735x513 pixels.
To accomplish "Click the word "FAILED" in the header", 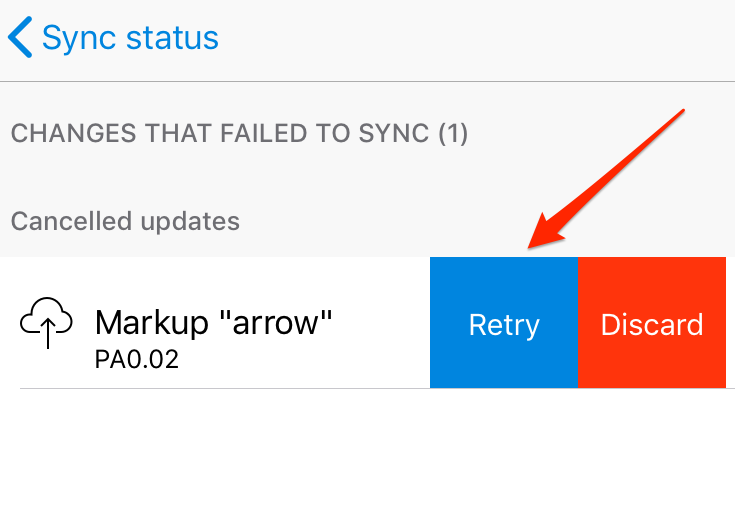I will pos(254,132).
